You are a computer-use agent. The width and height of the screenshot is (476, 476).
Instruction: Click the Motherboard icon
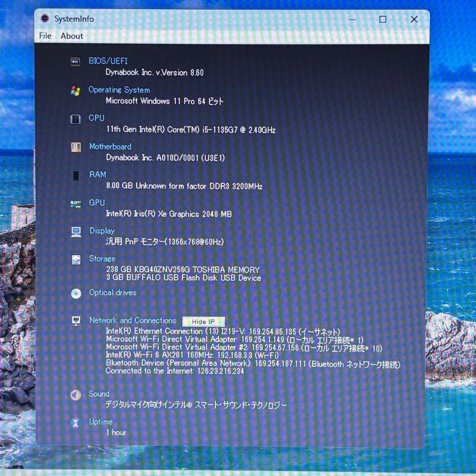(76, 147)
